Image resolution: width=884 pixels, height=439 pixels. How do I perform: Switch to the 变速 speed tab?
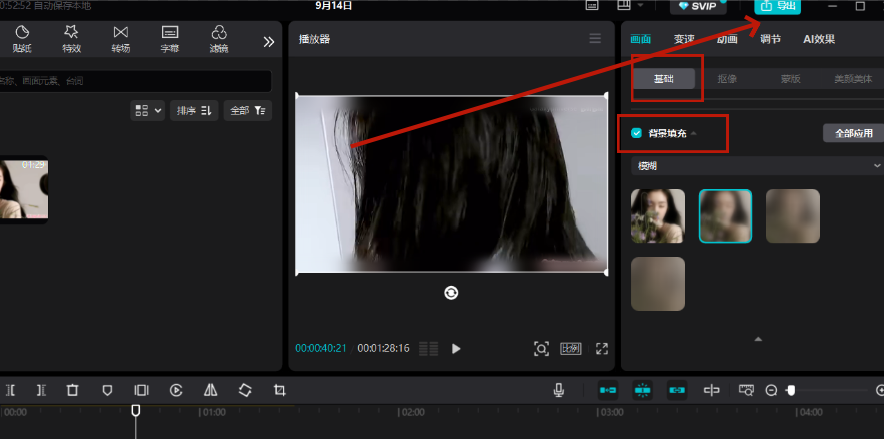coord(684,40)
